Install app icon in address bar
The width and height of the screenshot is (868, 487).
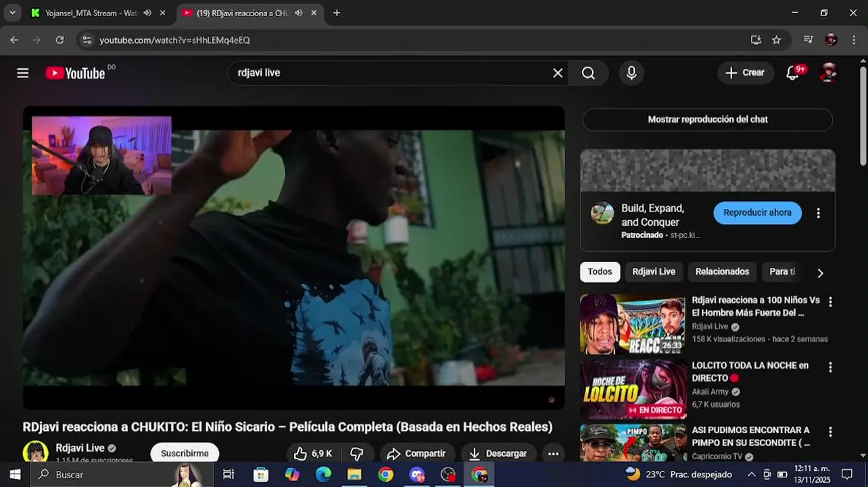pyautogui.click(x=756, y=40)
